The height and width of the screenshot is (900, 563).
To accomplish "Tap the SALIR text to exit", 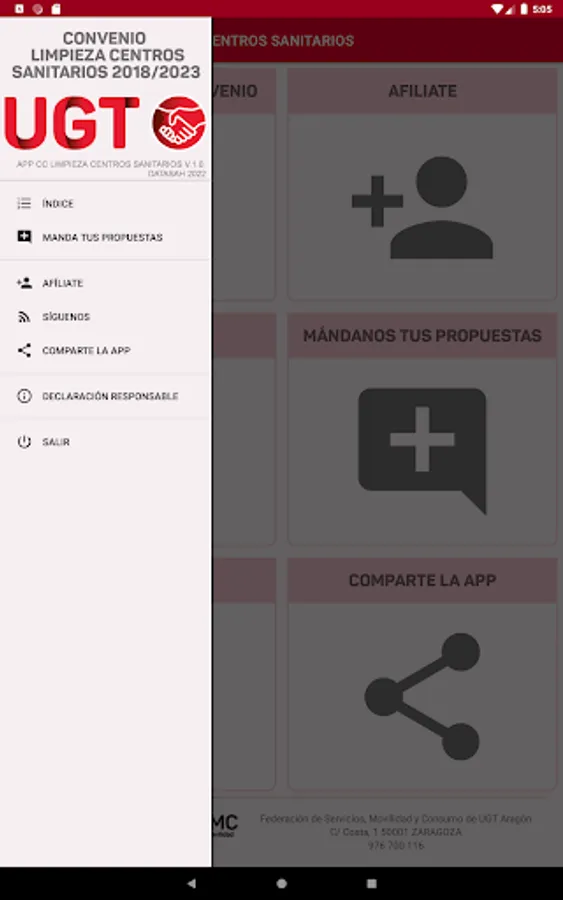I will [x=56, y=441].
